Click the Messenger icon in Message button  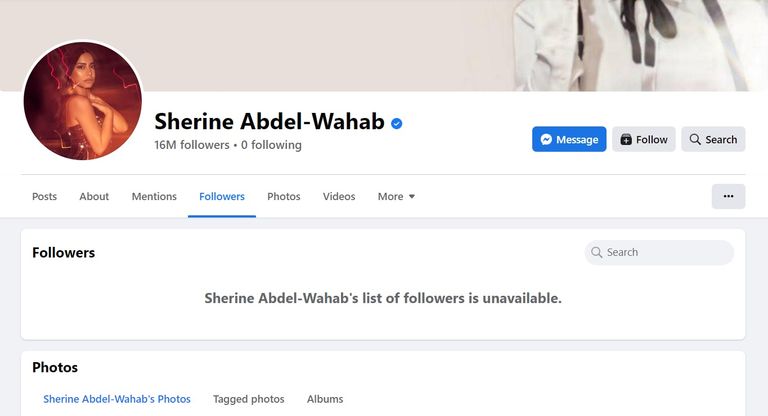[x=547, y=140]
